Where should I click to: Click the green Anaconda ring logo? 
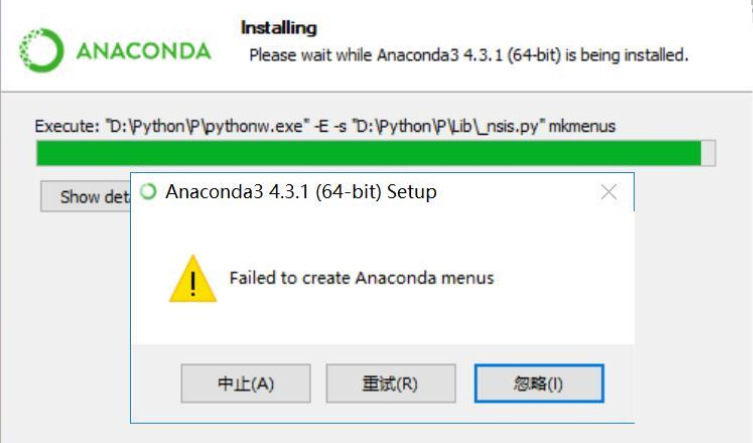(41, 50)
